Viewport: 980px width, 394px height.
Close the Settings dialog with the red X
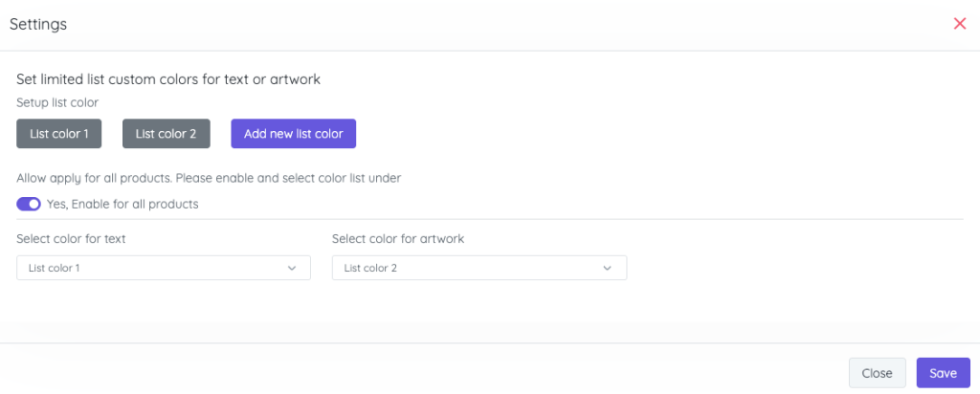[960, 24]
